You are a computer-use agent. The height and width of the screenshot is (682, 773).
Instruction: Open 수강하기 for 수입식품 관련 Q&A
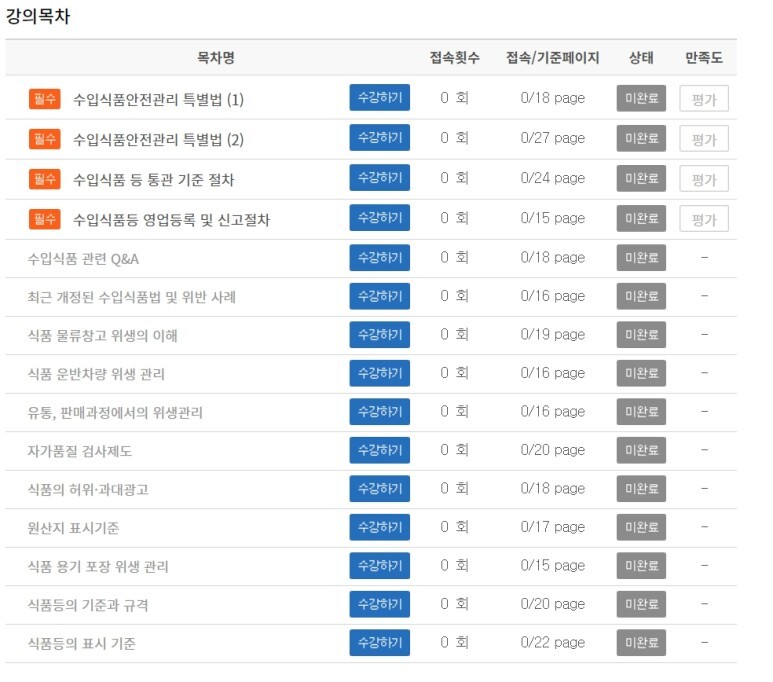point(380,257)
